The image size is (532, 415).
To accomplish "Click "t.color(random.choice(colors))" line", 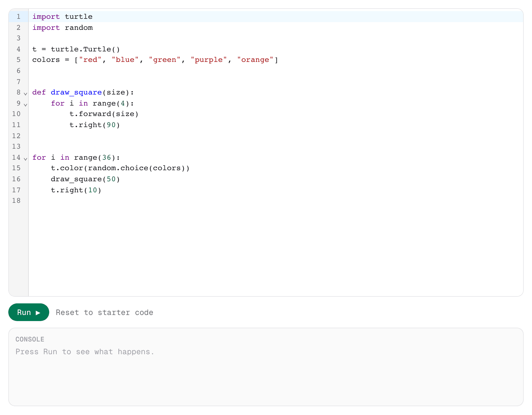I will point(120,168).
